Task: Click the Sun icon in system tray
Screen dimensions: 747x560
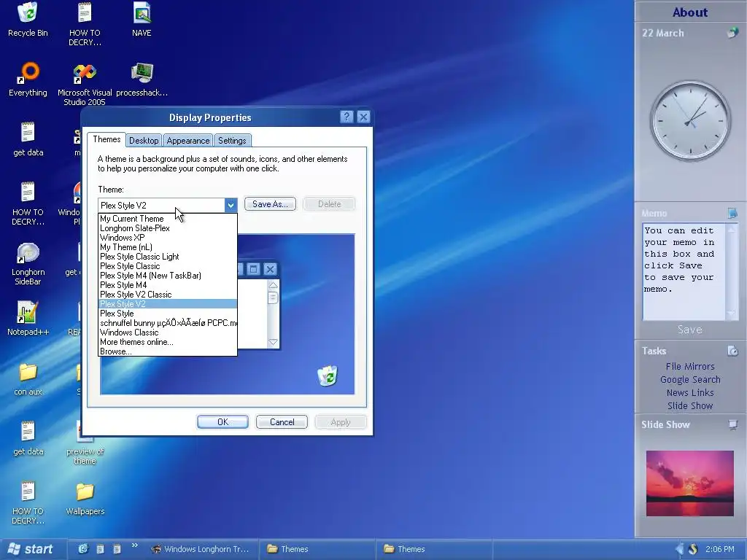Action: point(693,548)
